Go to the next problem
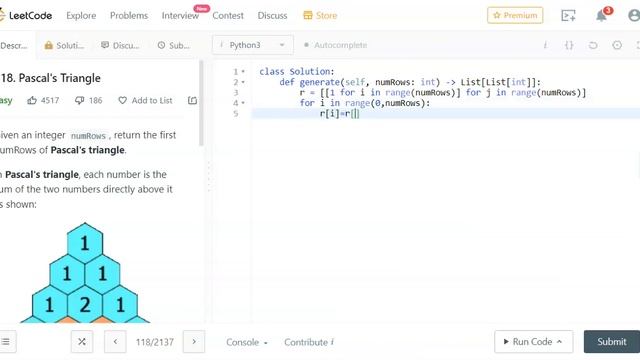 (x=194, y=342)
